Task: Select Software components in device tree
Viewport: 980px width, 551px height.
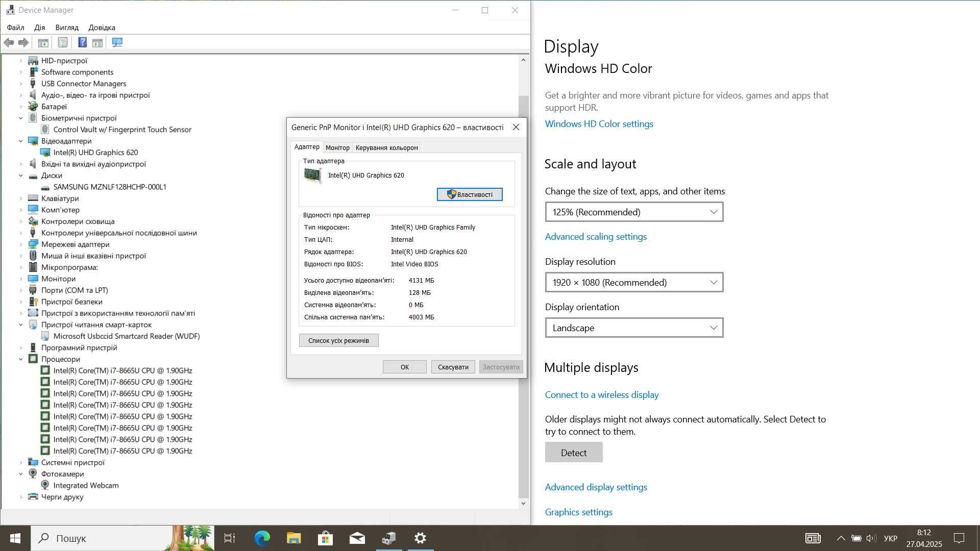Action: click(x=77, y=72)
